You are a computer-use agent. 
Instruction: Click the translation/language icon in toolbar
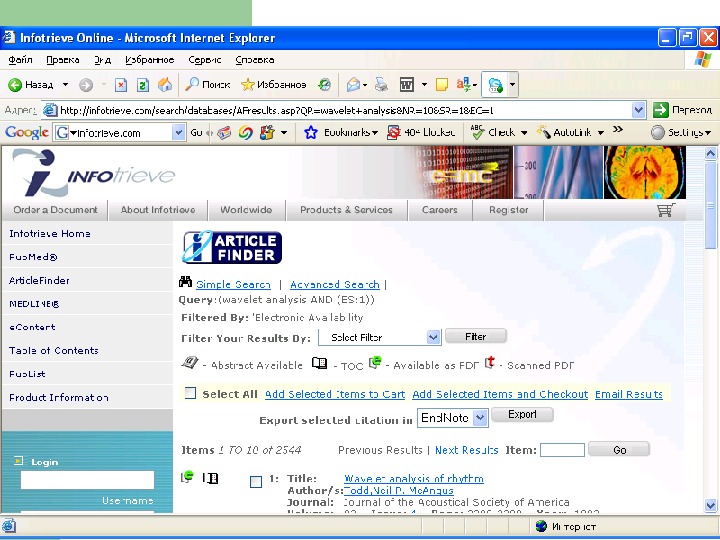[x=464, y=84]
